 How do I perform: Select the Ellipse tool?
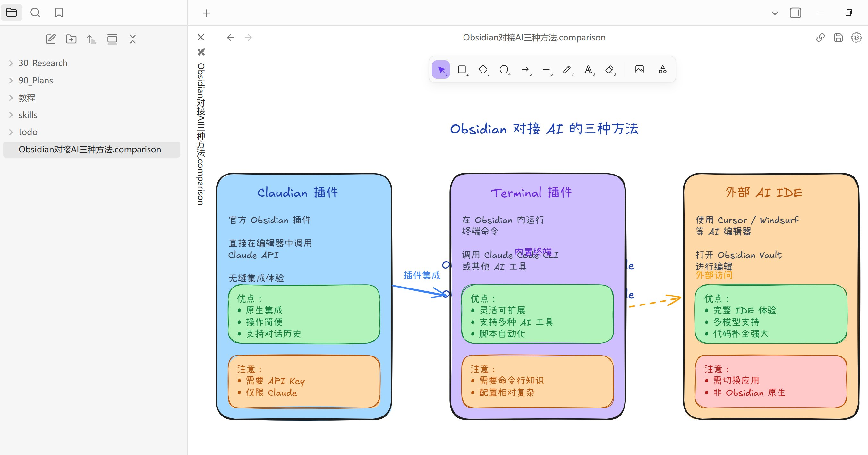tap(504, 69)
